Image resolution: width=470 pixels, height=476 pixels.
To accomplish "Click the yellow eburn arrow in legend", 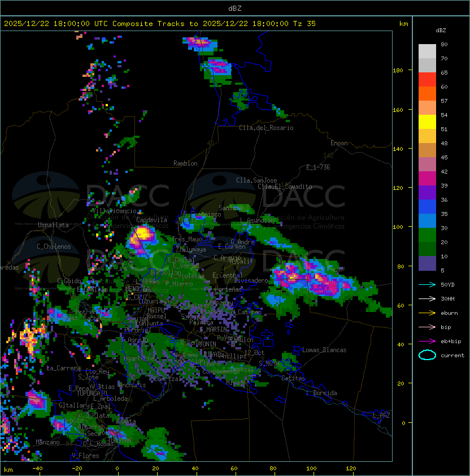I will (x=427, y=313).
